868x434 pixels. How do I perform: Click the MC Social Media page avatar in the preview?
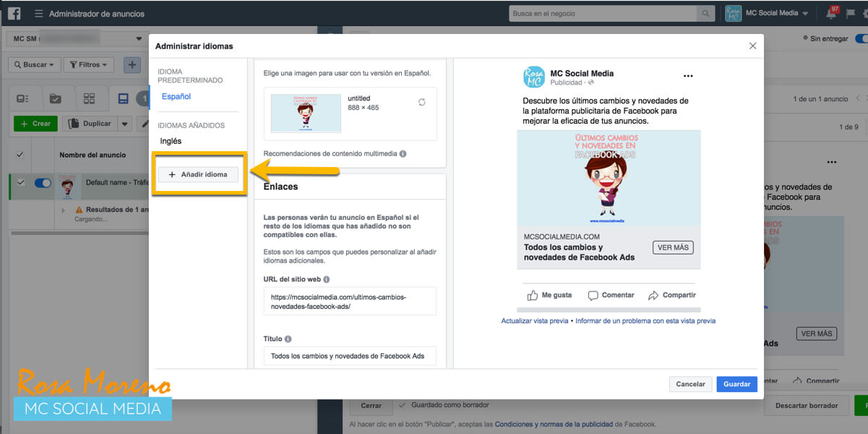[x=534, y=77]
